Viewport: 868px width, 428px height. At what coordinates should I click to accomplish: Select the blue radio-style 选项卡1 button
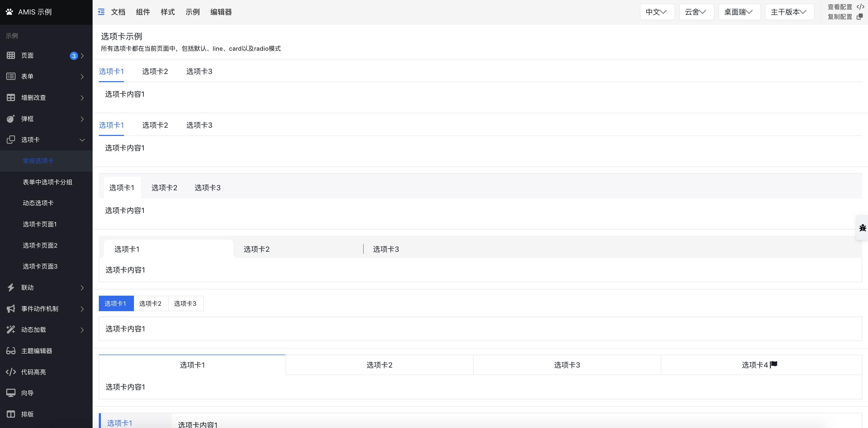point(116,303)
